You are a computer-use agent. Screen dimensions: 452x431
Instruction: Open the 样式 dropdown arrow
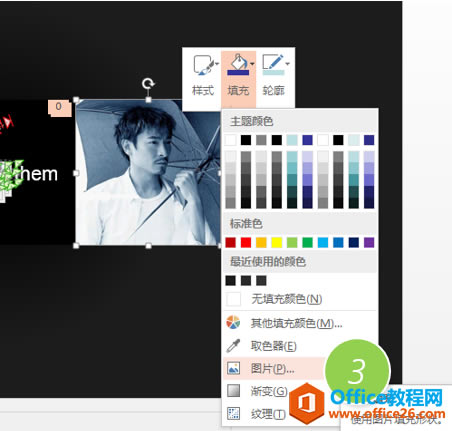click(217, 63)
